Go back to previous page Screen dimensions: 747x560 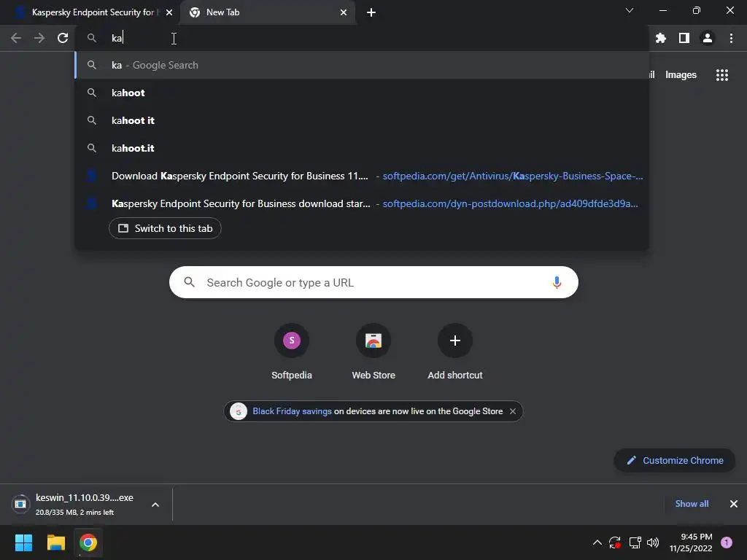[16, 38]
